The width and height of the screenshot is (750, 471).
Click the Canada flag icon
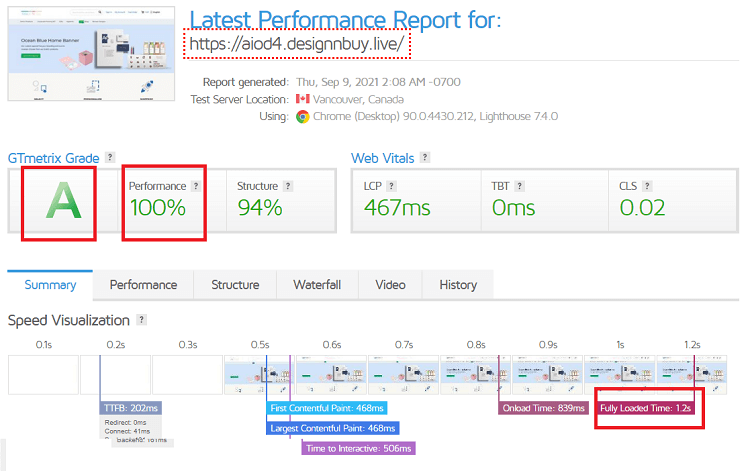pyautogui.click(x=302, y=99)
